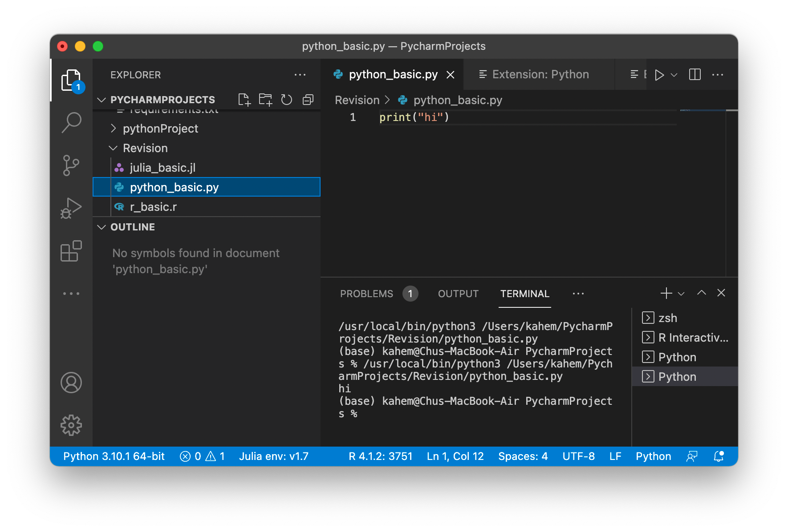The image size is (788, 532).
Task: Open the Manage gear settings menu
Action: pyautogui.click(x=71, y=425)
